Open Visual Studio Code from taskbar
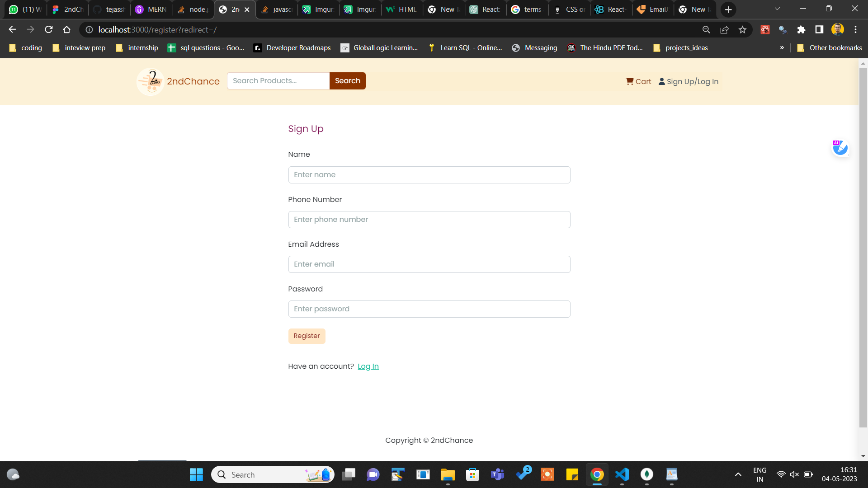 coord(622,474)
